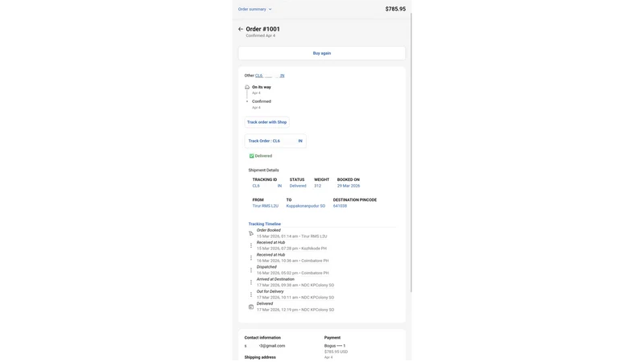Select the Dispatched timeline entry

pos(292,269)
